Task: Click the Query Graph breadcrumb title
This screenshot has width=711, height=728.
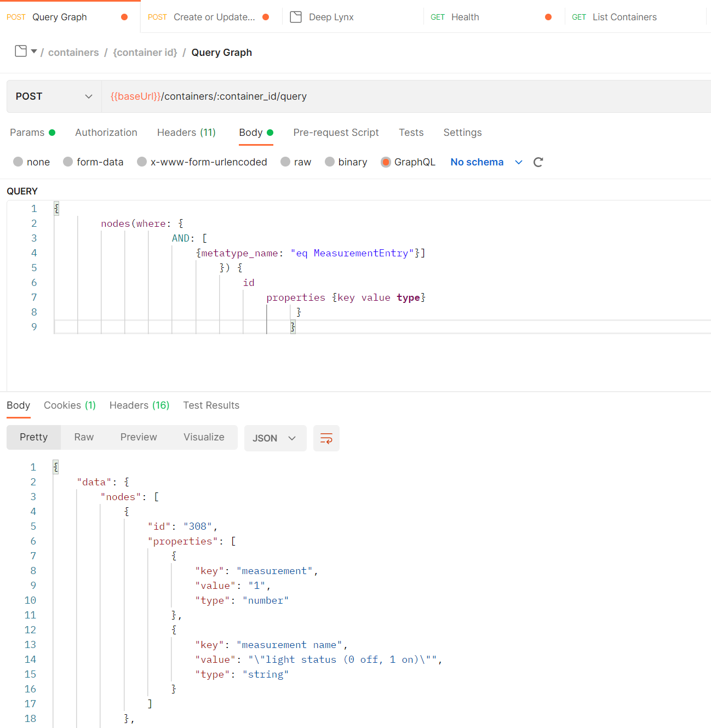Action: 222,53
